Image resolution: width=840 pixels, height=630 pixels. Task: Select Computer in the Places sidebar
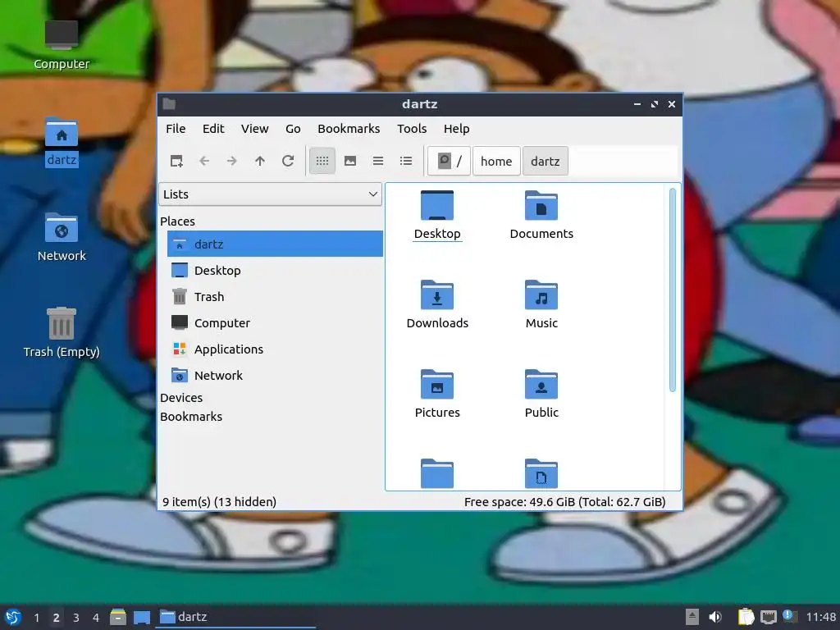(x=275, y=322)
